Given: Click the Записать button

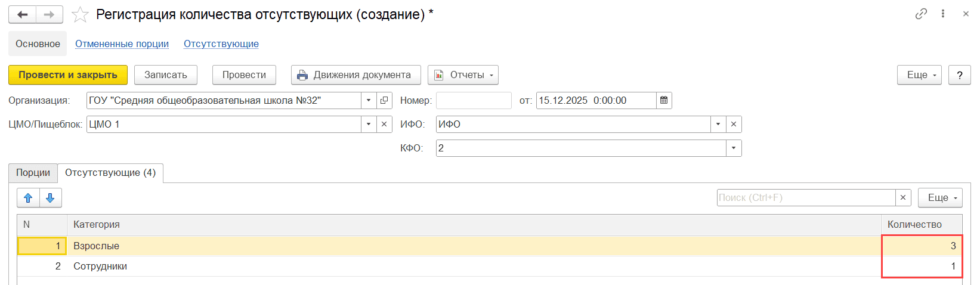Looking at the screenshot, I should coord(166,75).
